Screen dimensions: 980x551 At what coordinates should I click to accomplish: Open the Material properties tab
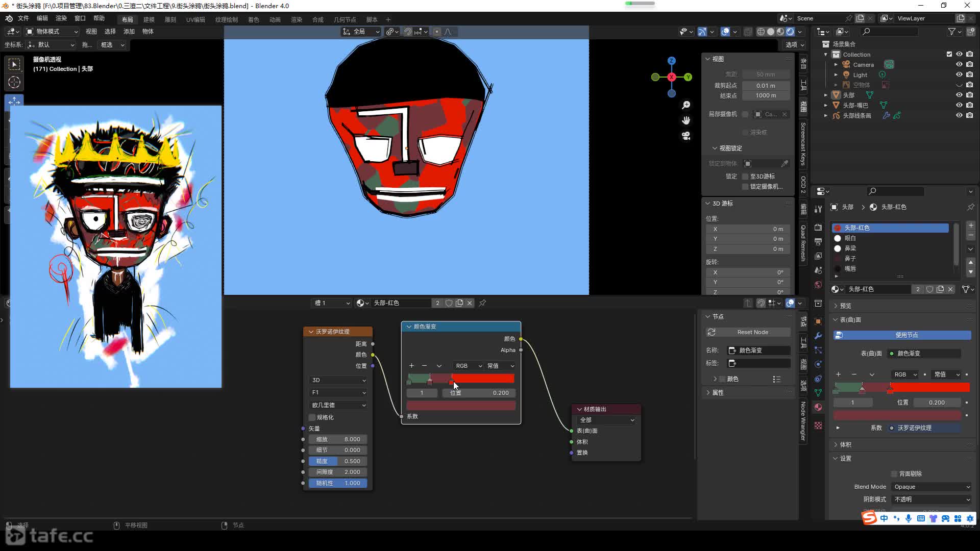click(x=818, y=407)
